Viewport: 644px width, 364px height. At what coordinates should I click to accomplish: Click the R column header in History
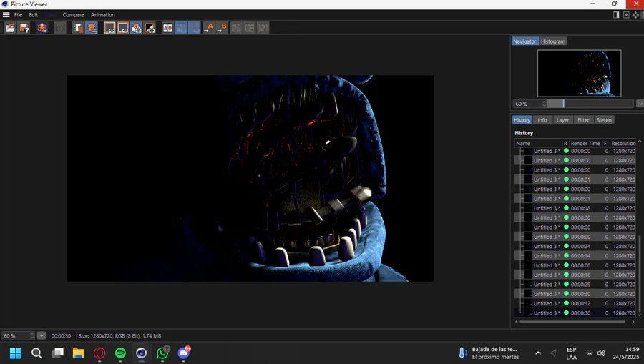click(565, 143)
